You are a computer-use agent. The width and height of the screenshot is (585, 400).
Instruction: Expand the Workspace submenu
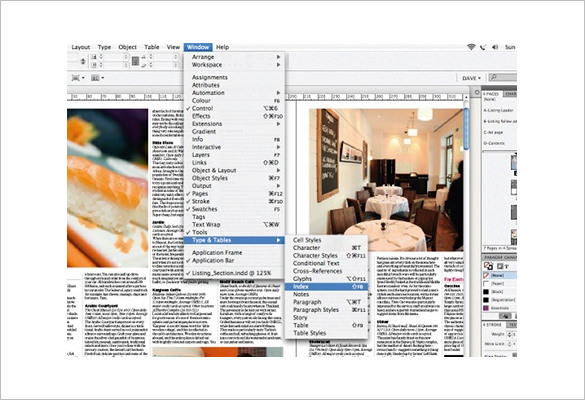pos(234,65)
